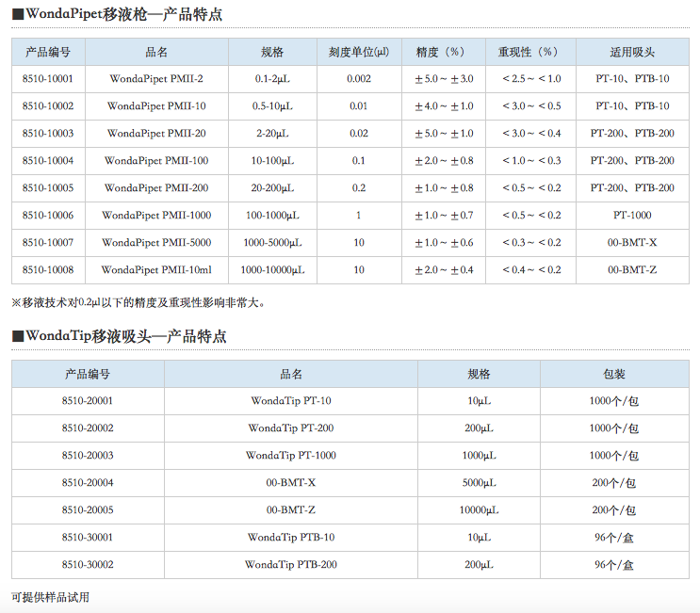Click the 1000-5000μL specification cell
Screen dimensions: 700x613
(x=272, y=242)
